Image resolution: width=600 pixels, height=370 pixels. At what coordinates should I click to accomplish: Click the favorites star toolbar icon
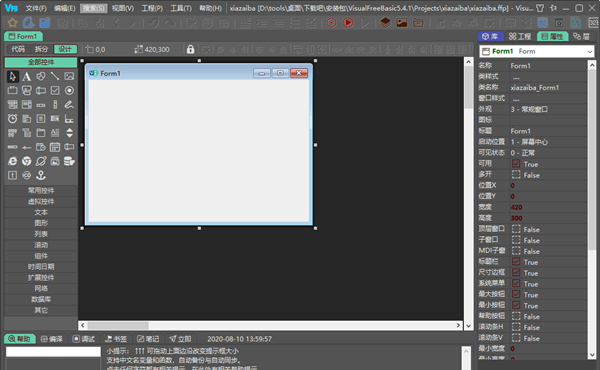[13, 23]
